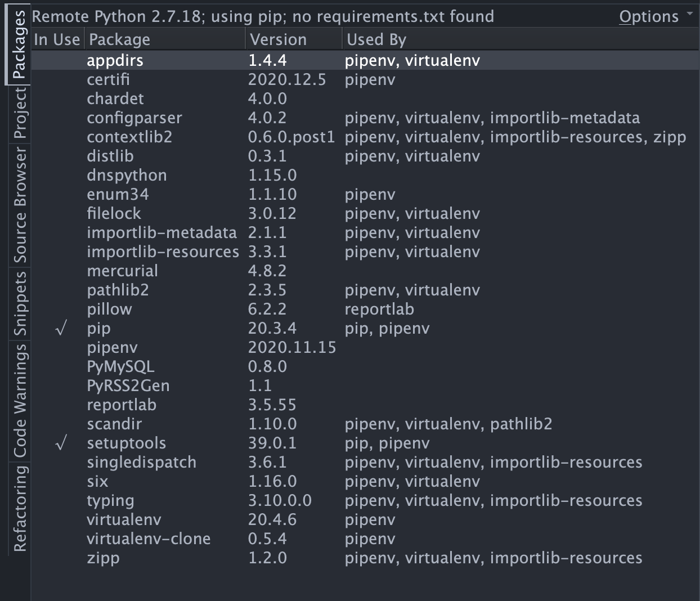Select the filelock package
Image resolution: width=700 pixels, height=601 pixels.
pos(114,213)
